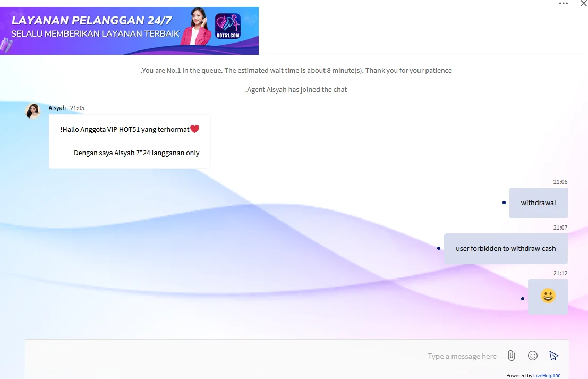The width and height of the screenshot is (588, 379).
Task: Click the red heart emoji in greeting
Action: (x=194, y=129)
